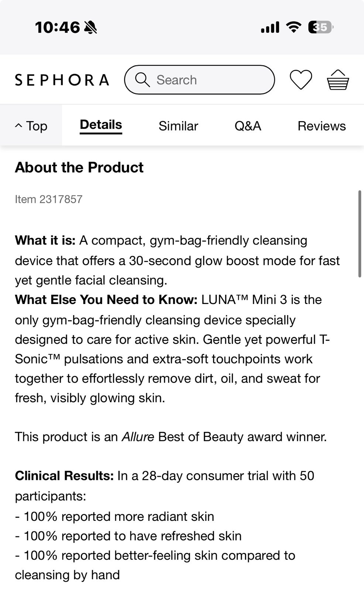Focus the Search input field

200,80
